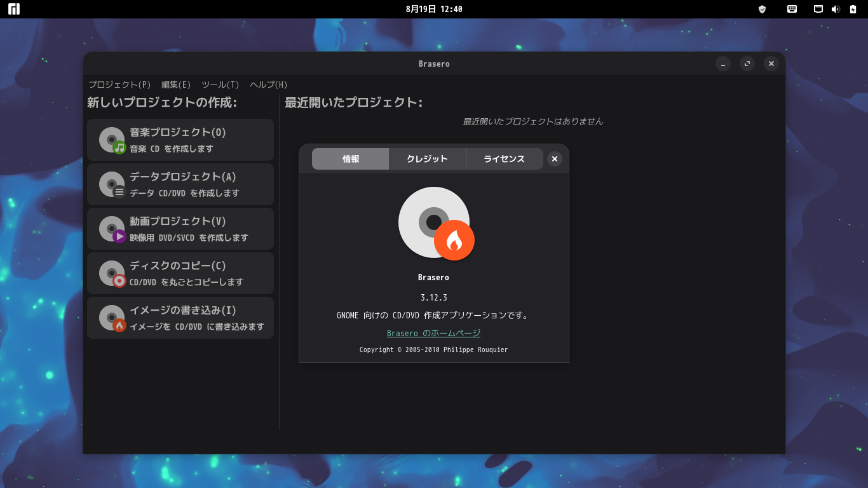Switch to the クレジット tab
This screenshot has width=868, height=488.
click(x=428, y=159)
